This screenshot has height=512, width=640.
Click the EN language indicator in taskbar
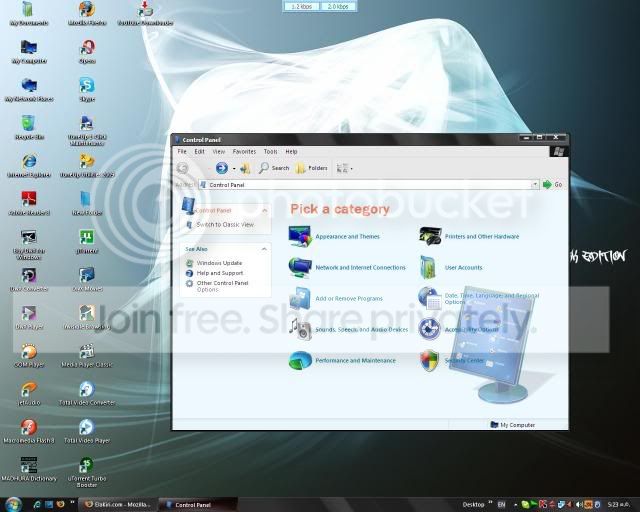[501, 505]
